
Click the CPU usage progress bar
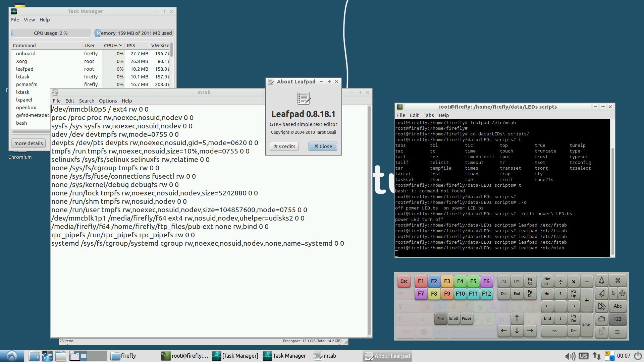(x=51, y=33)
